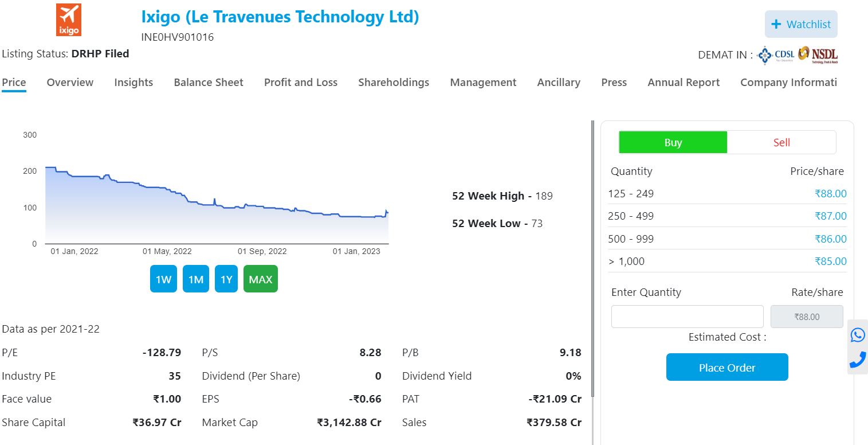Click the Ixigo company title heading

click(280, 17)
